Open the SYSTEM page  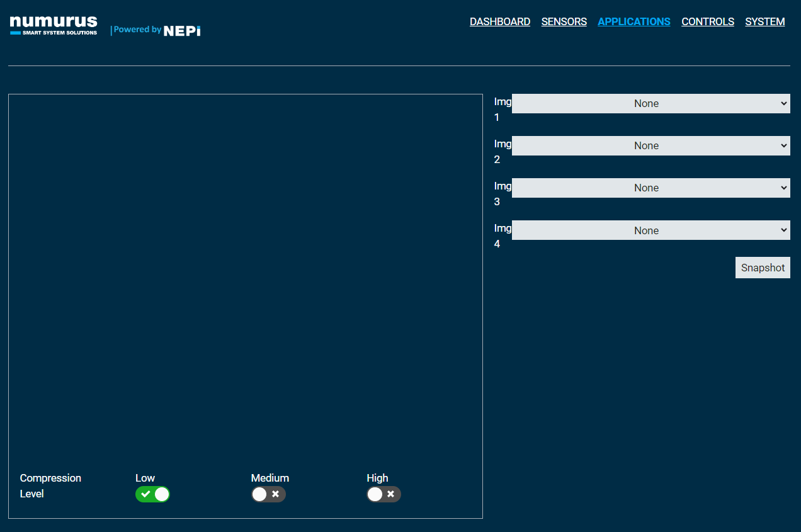(764, 21)
